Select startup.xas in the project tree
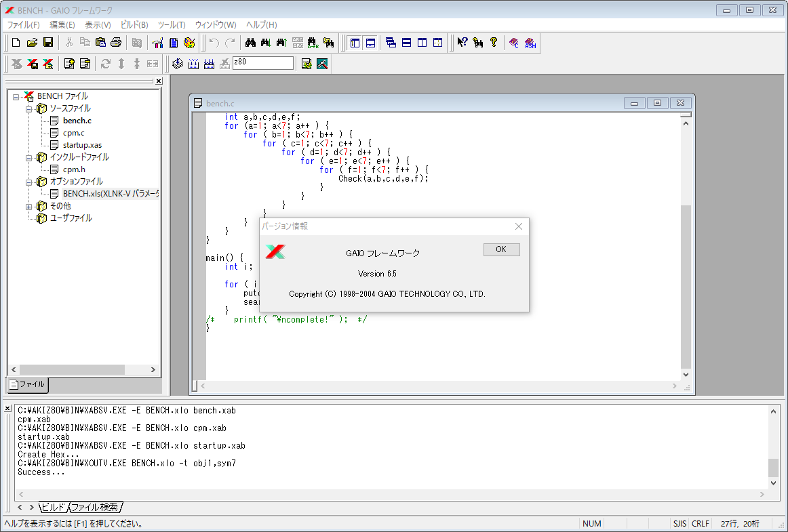Image resolution: width=788 pixels, height=532 pixels. click(82, 145)
